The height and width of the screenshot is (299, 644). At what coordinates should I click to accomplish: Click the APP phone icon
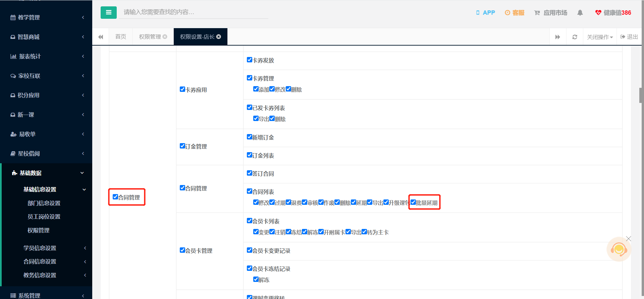click(478, 13)
